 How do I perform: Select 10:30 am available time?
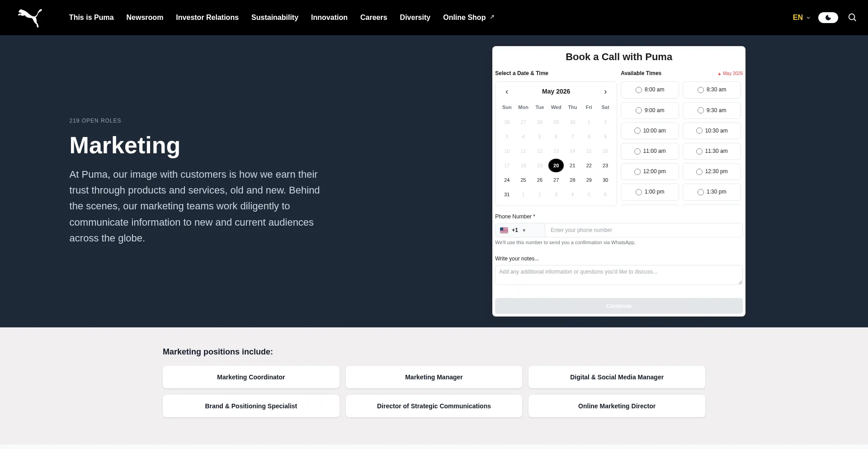pos(712,131)
